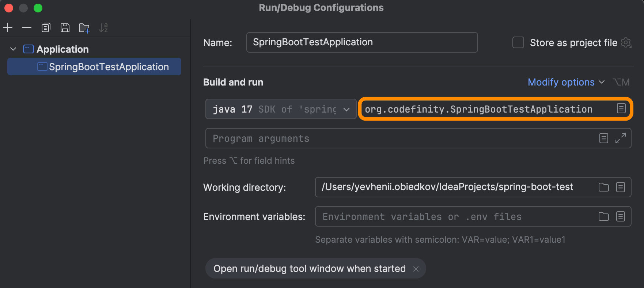The height and width of the screenshot is (288, 644).
Task: Expand the Program arguments field
Action: click(x=621, y=138)
